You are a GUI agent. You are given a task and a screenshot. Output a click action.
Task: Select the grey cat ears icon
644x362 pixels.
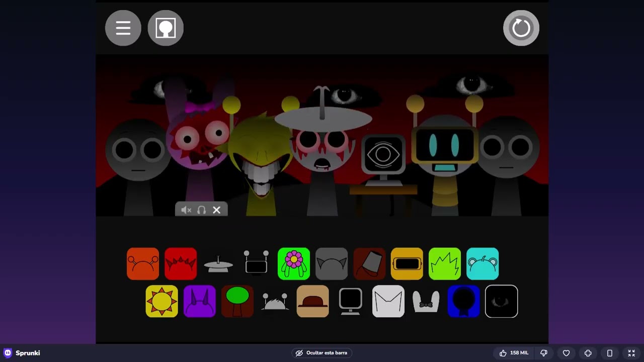click(x=332, y=263)
